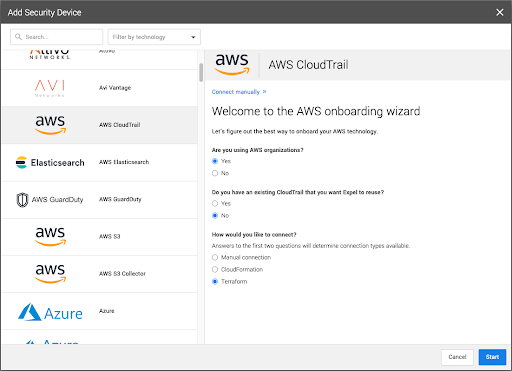Image resolution: width=512 pixels, height=371 pixels.
Task: Select Yes for using AWS organizations
Action: (215, 161)
